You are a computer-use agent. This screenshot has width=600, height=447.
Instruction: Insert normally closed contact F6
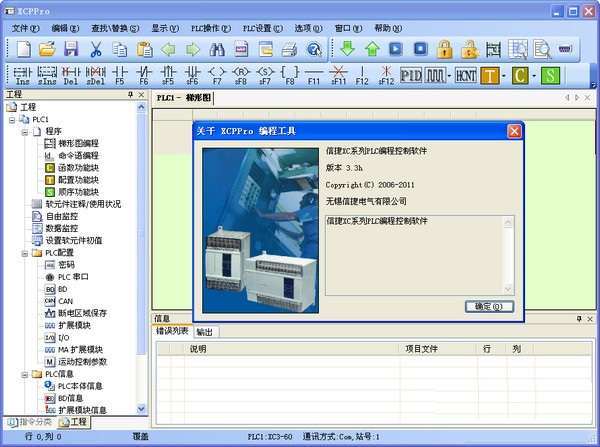144,75
